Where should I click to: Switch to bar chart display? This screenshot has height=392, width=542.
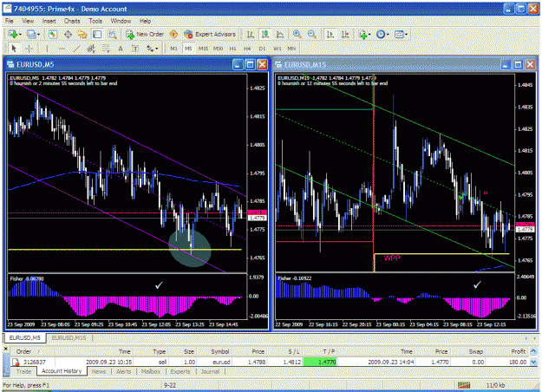tap(251, 34)
